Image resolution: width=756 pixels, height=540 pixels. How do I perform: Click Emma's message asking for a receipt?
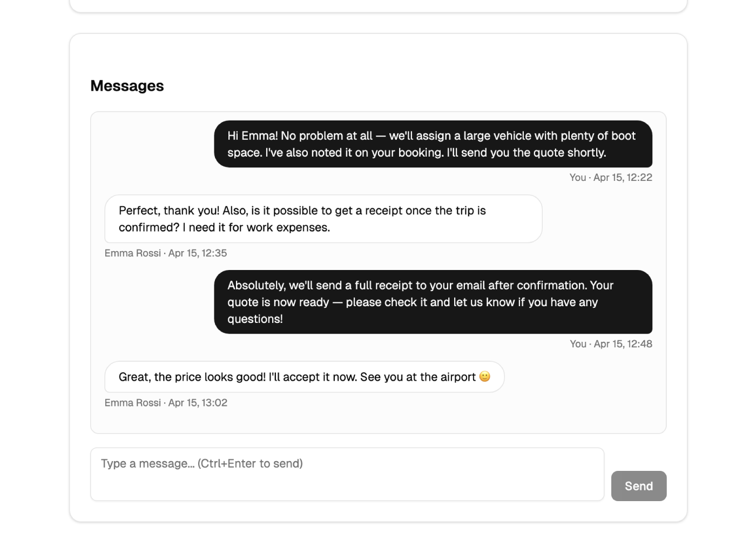pos(323,219)
